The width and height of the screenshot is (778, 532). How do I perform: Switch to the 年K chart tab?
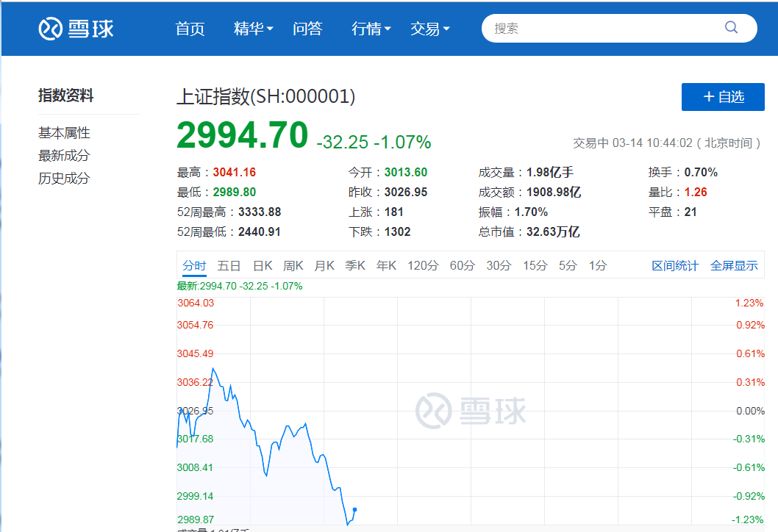click(387, 266)
